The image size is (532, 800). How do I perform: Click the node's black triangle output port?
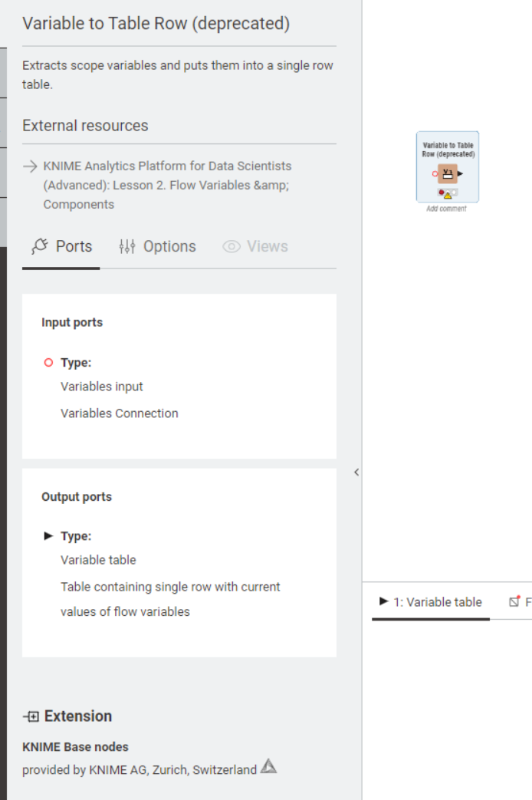click(460, 174)
